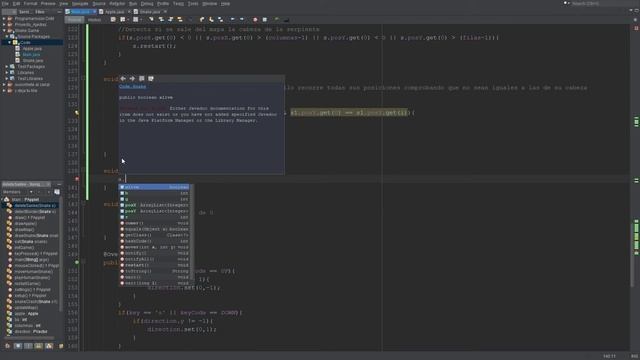Choose toString() in code completion list
Viewport: 640px width, 360px height.
(x=154, y=271)
